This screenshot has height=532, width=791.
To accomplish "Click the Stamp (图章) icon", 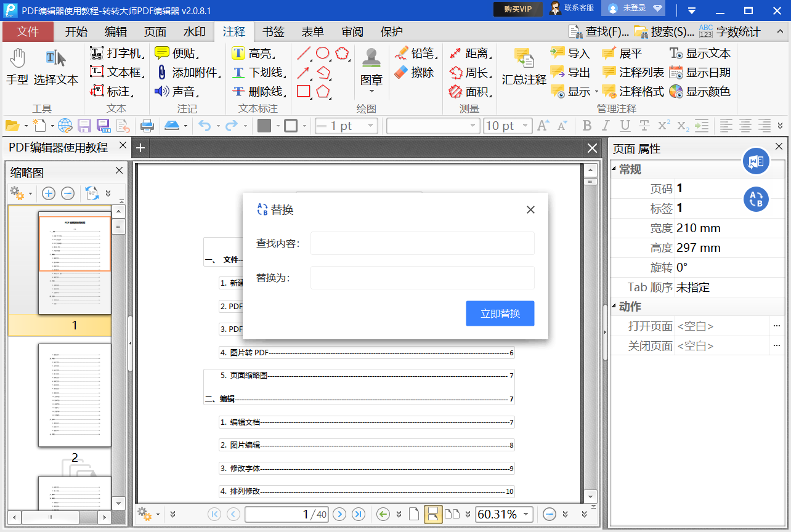I will tap(371, 67).
